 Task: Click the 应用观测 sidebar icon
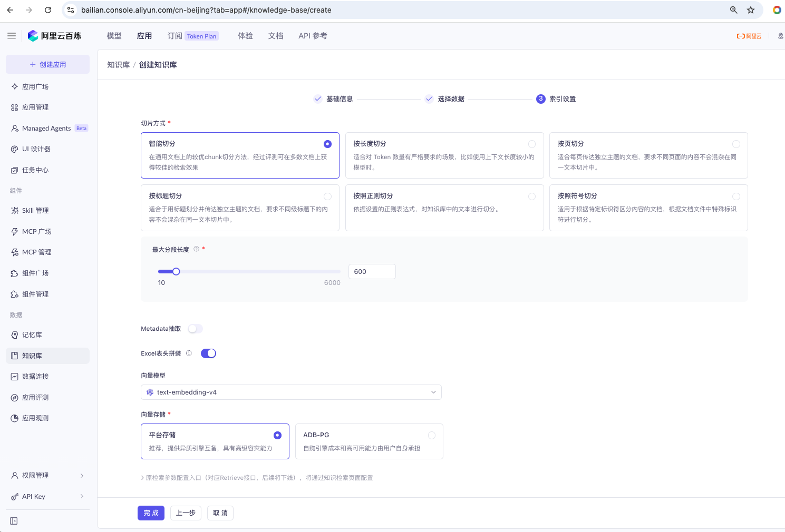tap(15, 418)
